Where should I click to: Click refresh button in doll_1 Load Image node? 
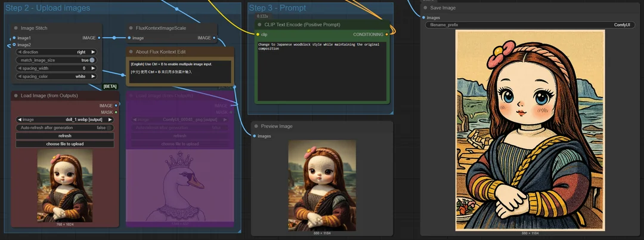[x=65, y=136]
